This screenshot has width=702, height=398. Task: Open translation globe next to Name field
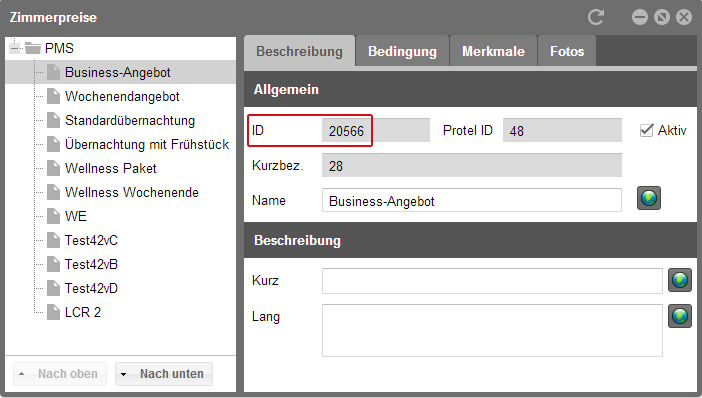point(649,198)
